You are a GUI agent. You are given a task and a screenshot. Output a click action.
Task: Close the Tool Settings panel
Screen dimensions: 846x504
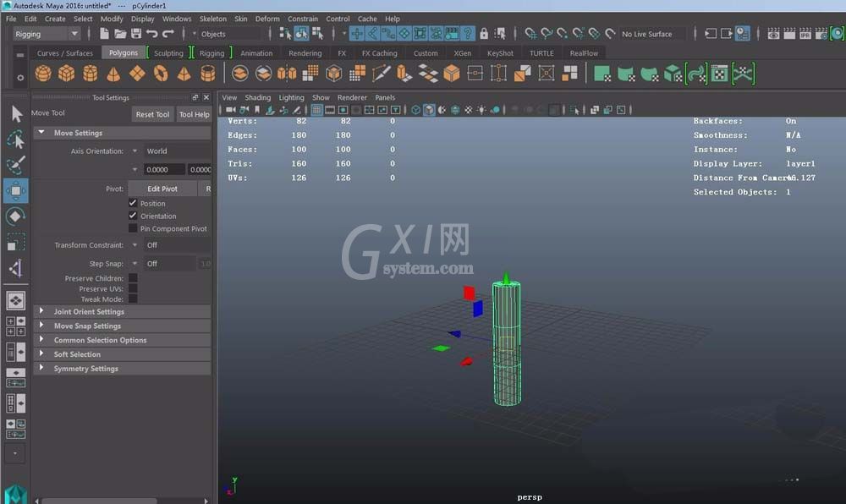pos(206,97)
